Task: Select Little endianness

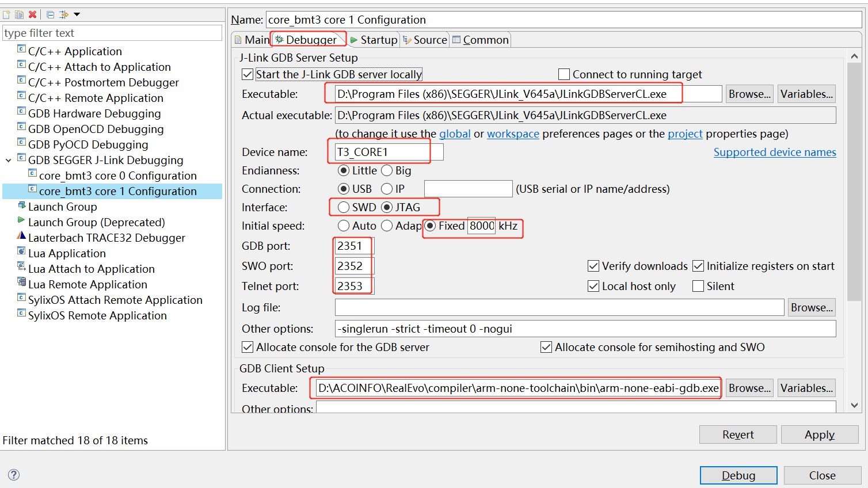Action: 344,170
